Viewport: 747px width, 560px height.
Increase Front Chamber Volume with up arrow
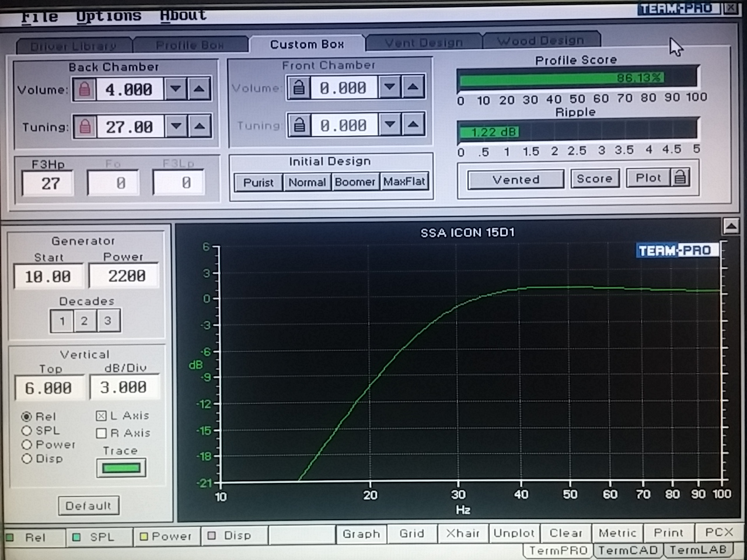click(413, 87)
